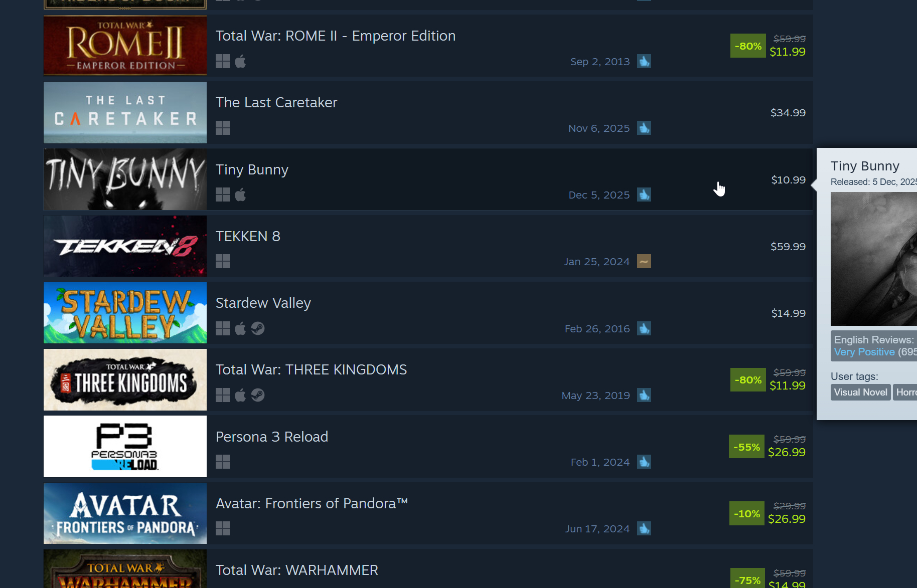
Task: Click the Very Positive review summary link
Action: tap(864, 352)
